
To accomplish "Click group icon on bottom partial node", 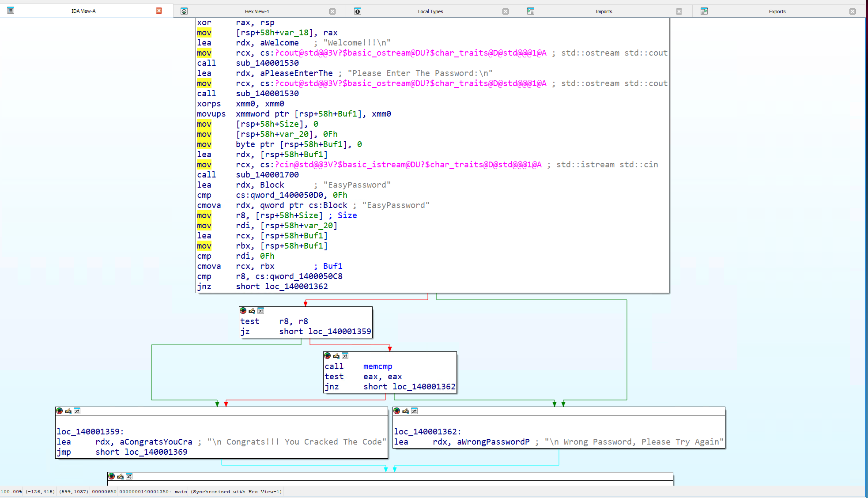I will (129, 476).
